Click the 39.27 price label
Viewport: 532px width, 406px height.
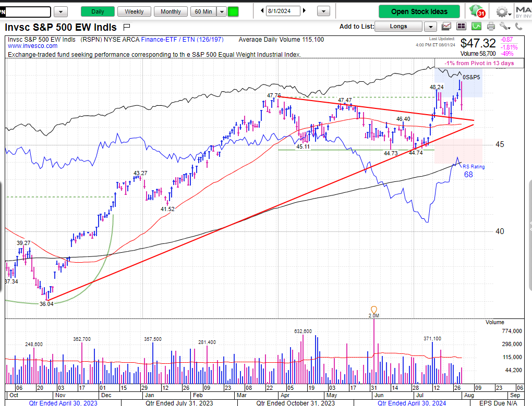click(x=23, y=243)
